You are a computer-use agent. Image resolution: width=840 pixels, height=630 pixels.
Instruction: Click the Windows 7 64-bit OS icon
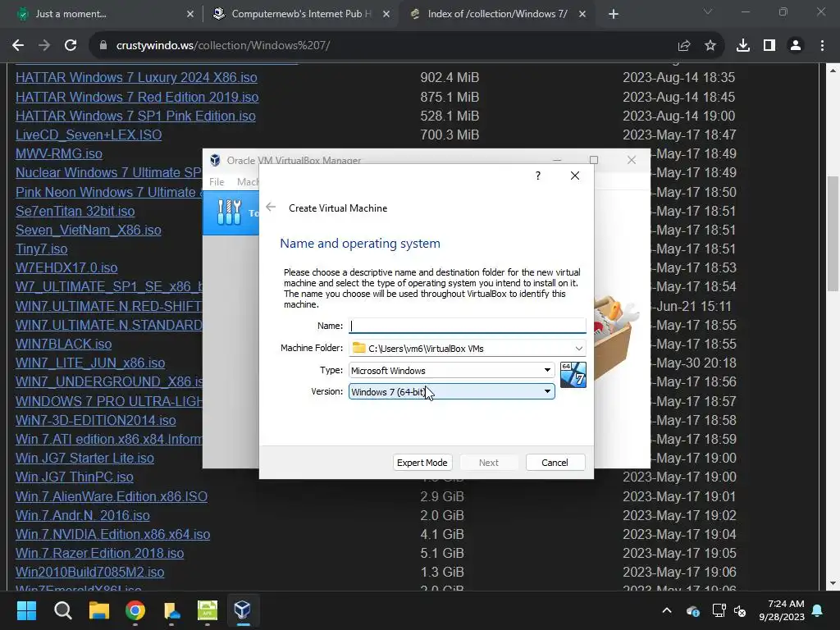point(573,374)
